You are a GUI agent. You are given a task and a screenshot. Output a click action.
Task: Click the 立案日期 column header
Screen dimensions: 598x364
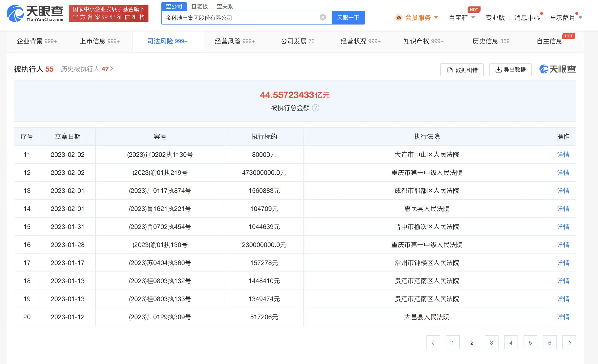[x=68, y=136]
